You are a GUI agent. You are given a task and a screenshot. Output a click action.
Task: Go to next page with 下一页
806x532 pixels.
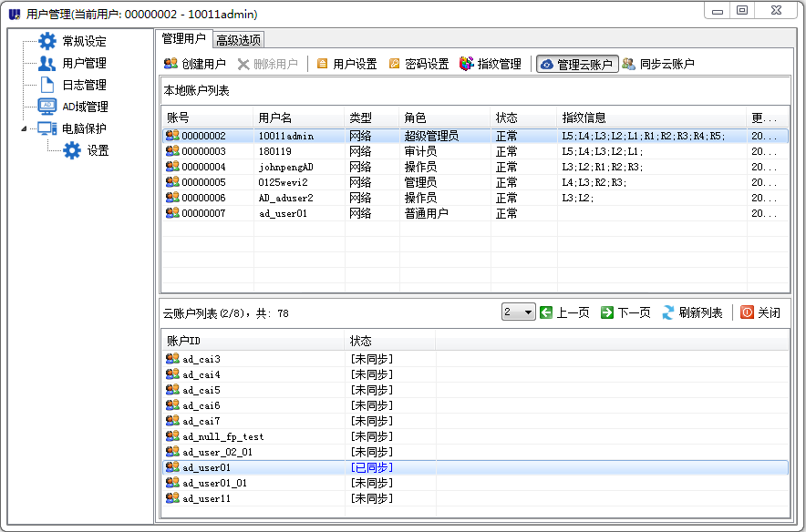coord(625,312)
